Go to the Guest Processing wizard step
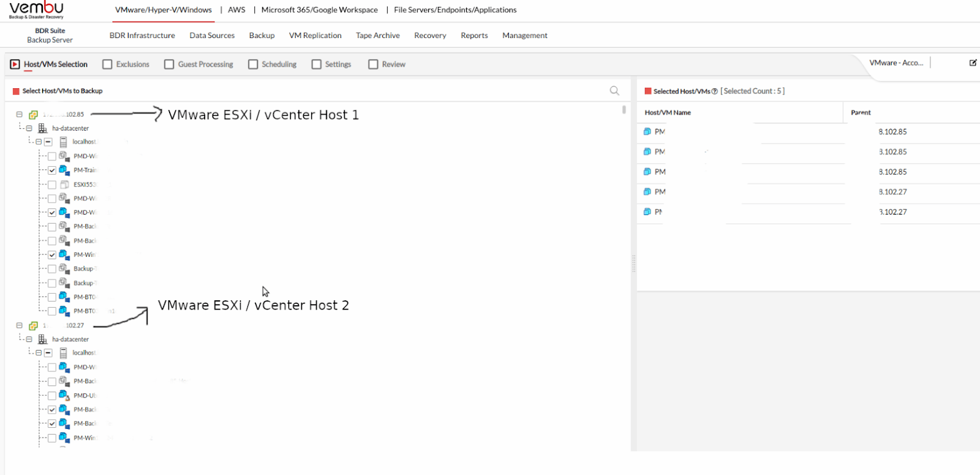The width and height of the screenshot is (980, 475). 199,64
